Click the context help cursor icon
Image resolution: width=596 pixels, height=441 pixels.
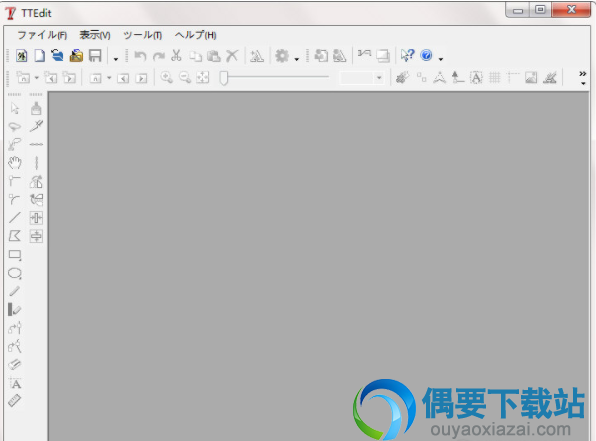point(407,56)
